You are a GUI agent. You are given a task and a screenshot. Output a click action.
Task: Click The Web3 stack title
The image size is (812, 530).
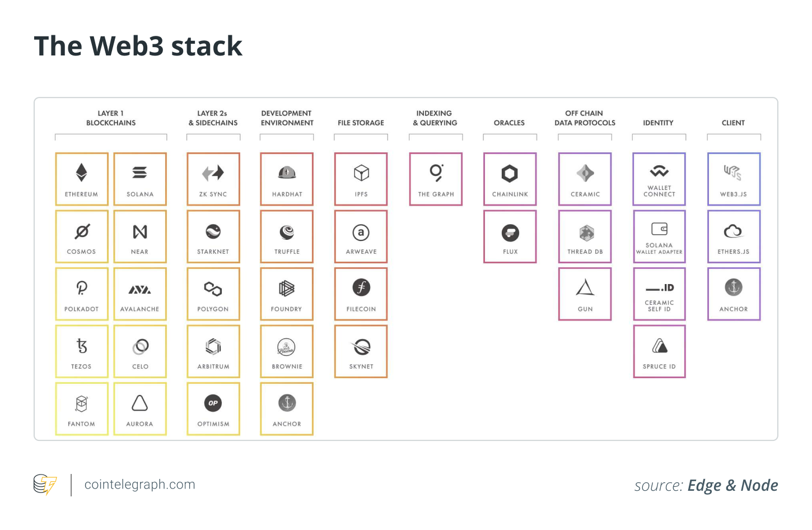(138, 46)
